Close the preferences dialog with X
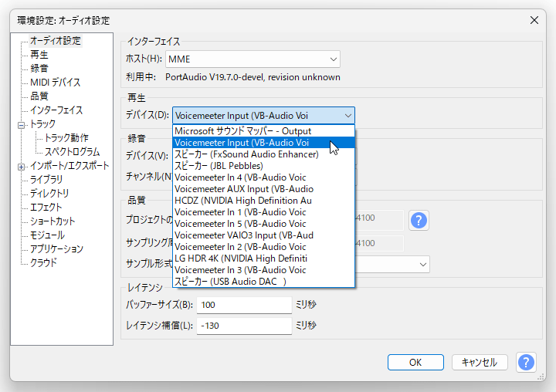The width and height of the screenshot is (556, 392). click(x=534, y=20)
